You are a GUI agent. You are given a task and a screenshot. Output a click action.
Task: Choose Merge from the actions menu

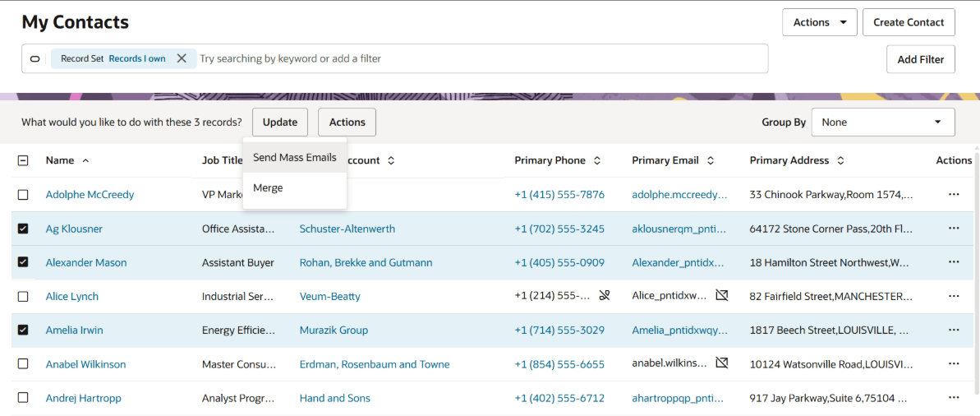coord(294,187)
